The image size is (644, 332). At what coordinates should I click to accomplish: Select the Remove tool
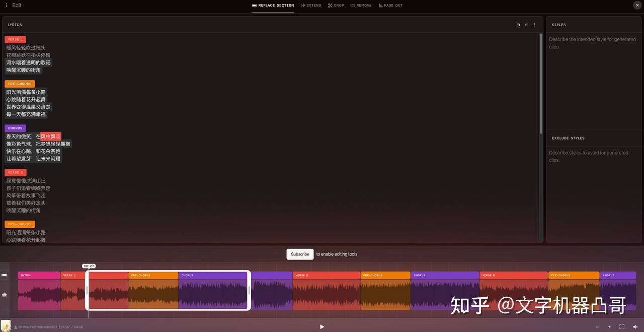pyautogui.click(x=361, y=6)
